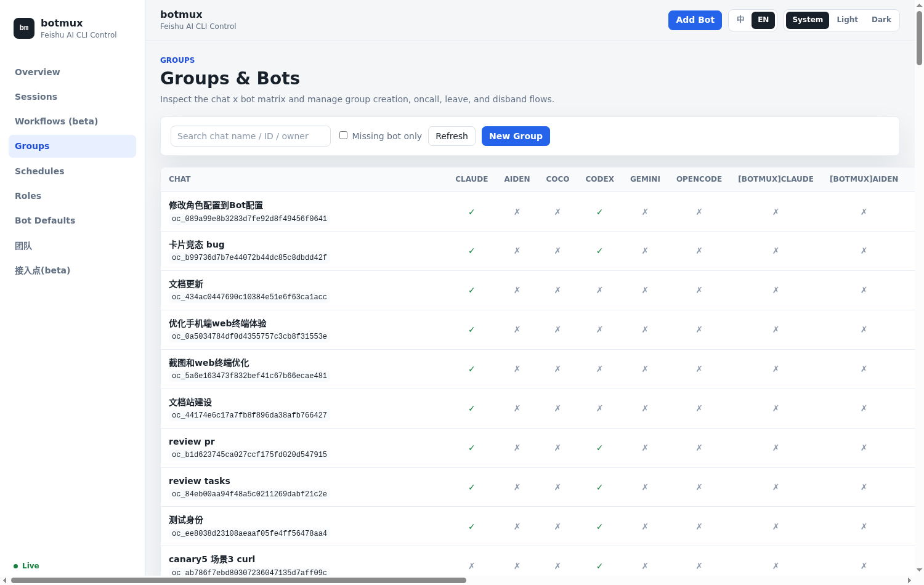Open the Sessions page
The image size is (924, 585).
point(73,97)
